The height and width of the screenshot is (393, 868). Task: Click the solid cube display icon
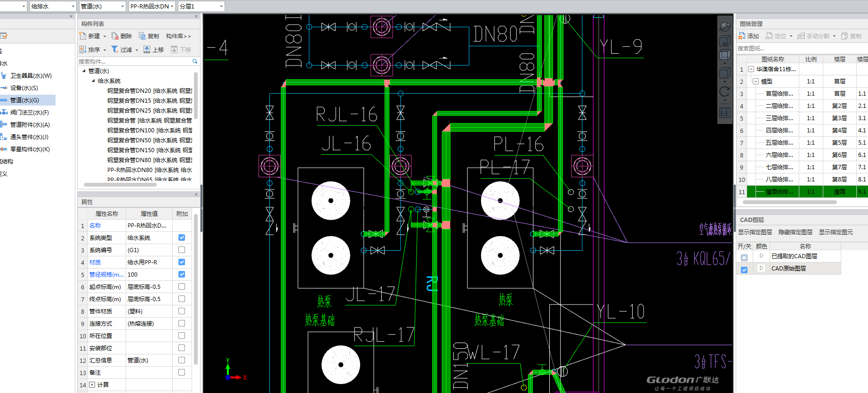[x=725, y=73]
